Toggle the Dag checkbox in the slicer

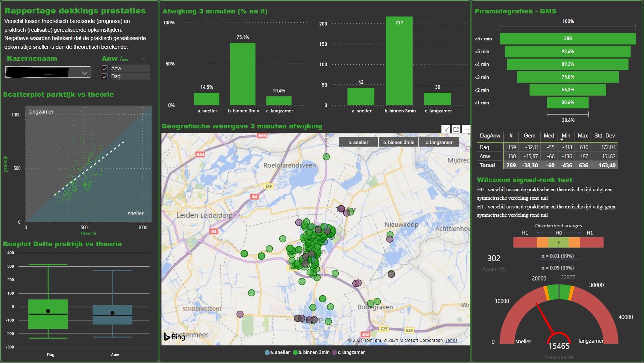[105, 76]
